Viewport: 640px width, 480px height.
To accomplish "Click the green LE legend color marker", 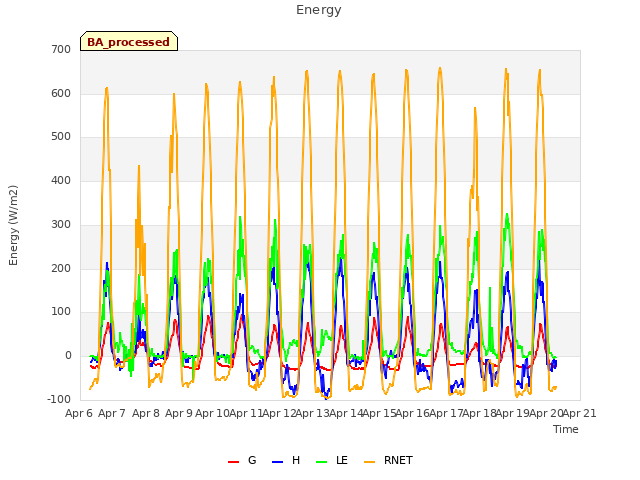I will tap(322, 462).
